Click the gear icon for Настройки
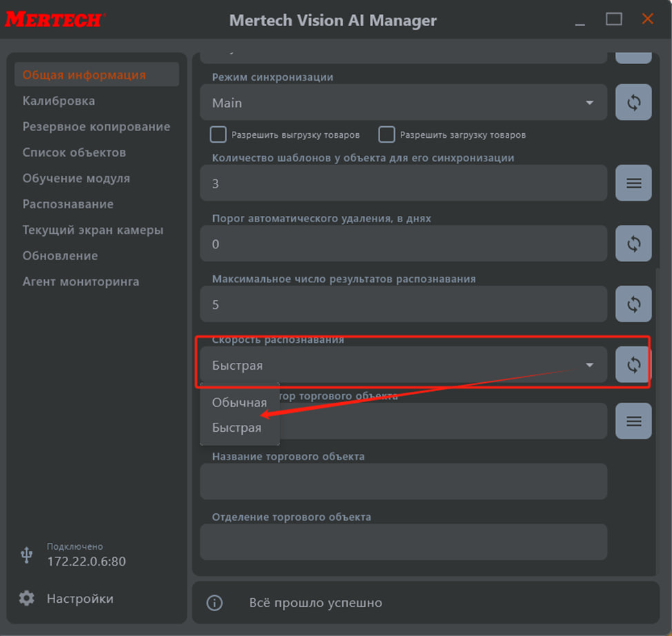 [27, 598]
